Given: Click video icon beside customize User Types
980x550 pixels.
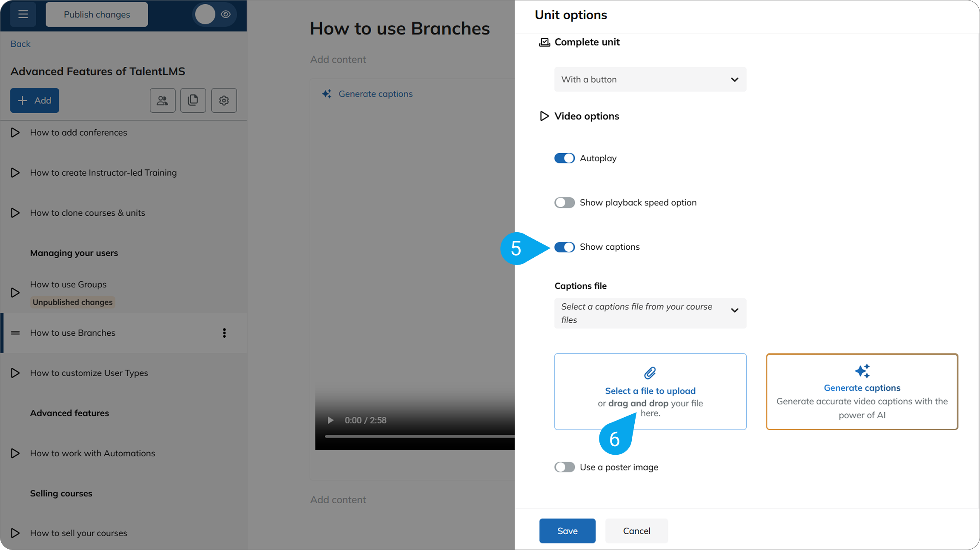Looking at the screenshot, I should 15,373.
